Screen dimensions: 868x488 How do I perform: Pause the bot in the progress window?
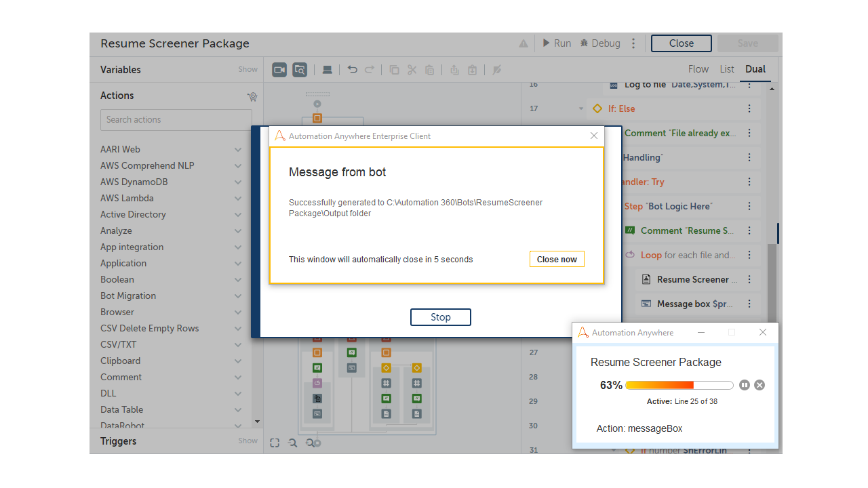click(x=745, y=385)
